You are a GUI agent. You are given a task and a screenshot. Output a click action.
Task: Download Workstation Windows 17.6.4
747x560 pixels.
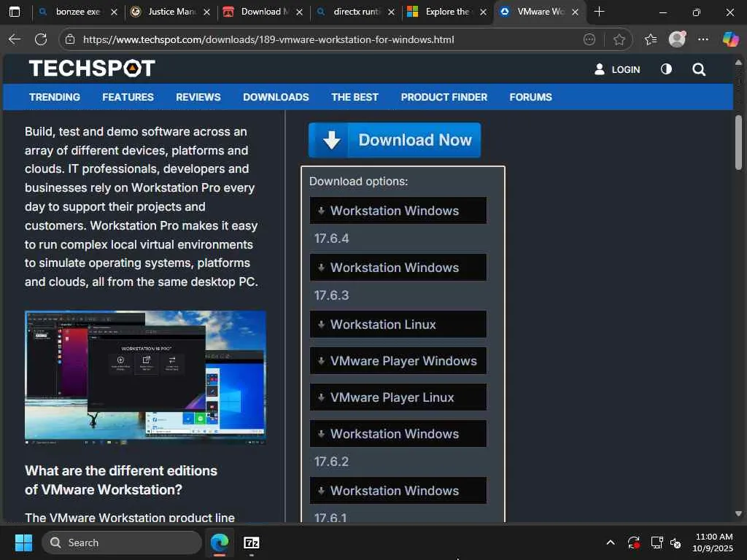point(398,211)
